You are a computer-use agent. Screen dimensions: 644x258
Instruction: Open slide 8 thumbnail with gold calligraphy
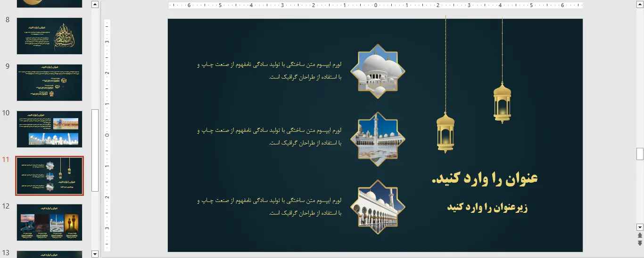50,36
